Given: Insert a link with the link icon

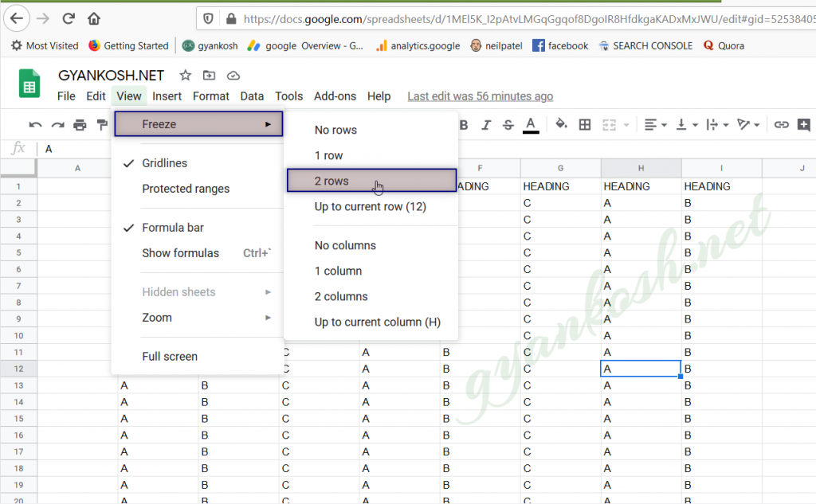Looking at the screenshot, I should 781,124.
